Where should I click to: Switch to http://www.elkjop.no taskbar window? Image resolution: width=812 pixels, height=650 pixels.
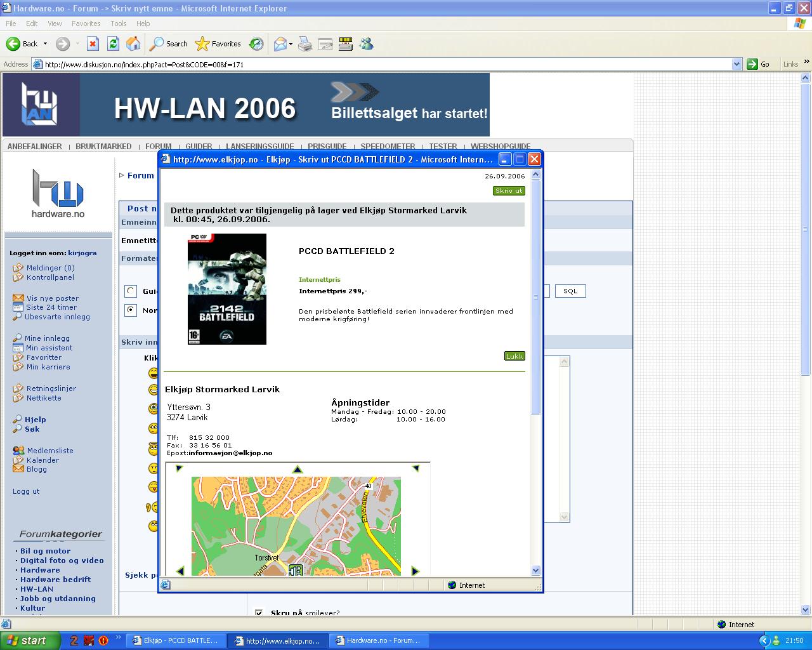(x=277, y=640)
